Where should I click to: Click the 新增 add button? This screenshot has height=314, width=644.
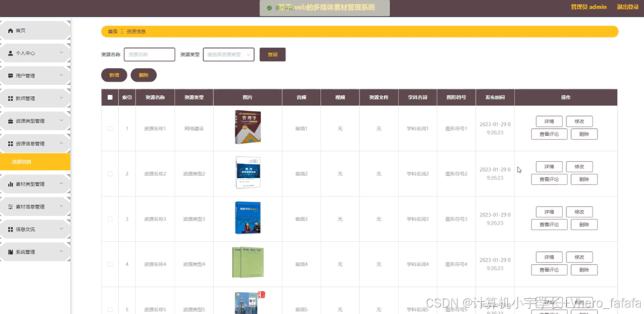click(x=114, y=75)
